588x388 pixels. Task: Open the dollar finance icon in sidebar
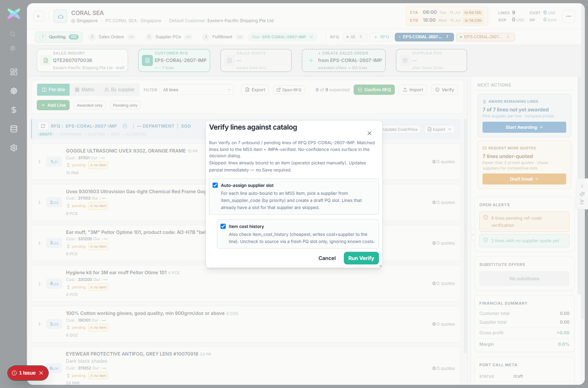point(14,110)
